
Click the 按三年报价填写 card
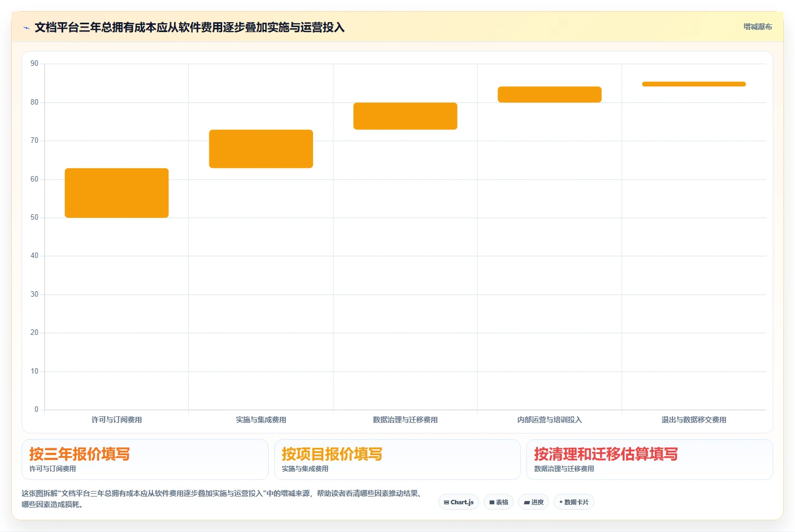(145, 459)
